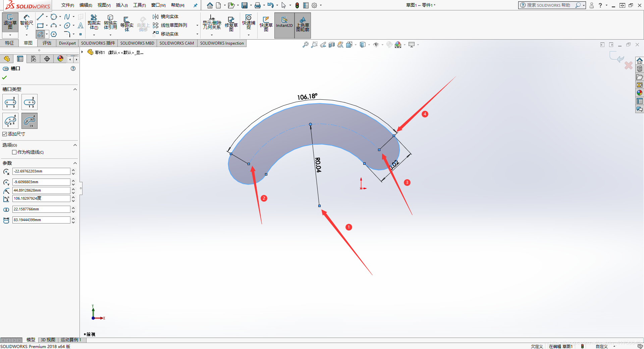Switch to the 评估 (Evaluate) tab

pos(47,43)
